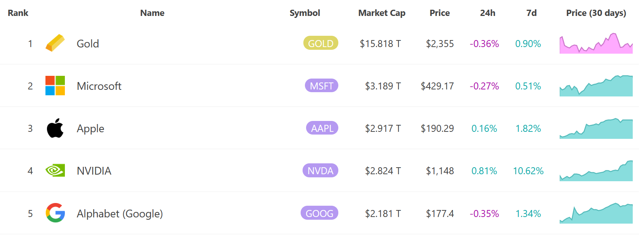Click the Apple logo icon

click(x=55, y=128)
